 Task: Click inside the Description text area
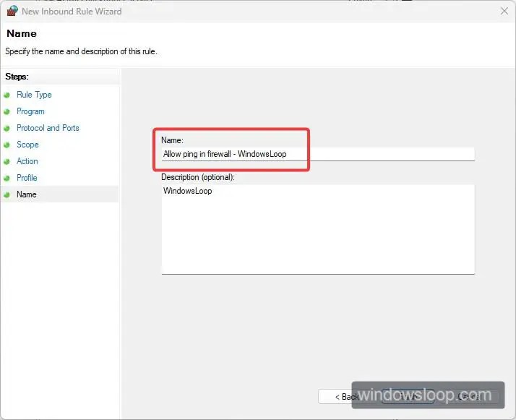pyautogui.click(x=318, y=229)
